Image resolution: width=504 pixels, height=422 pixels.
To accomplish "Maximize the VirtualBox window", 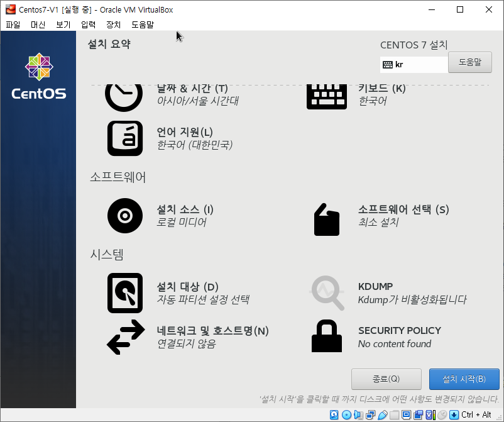I will [460, 9].
